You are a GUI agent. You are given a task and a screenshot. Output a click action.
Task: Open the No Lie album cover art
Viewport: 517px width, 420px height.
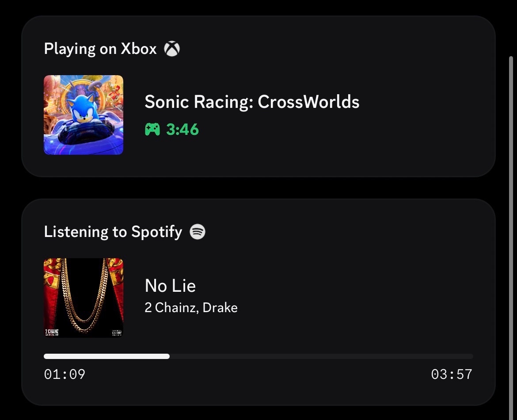(x=84, y=298)
